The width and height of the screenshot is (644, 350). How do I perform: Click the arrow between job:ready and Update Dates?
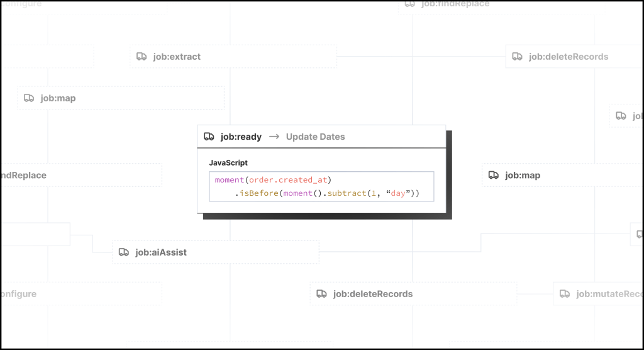point(274,137)
